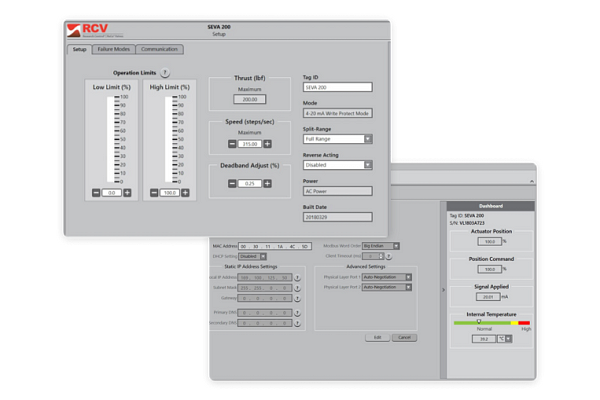The image size is (600, 400).
Task: Click the S/N serial number text
Action: [x=467, y=223]
